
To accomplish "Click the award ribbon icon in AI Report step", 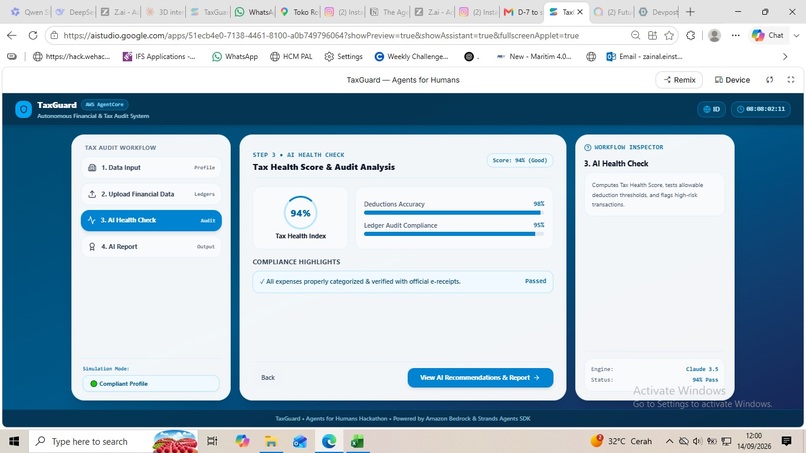I will (92, 247).
